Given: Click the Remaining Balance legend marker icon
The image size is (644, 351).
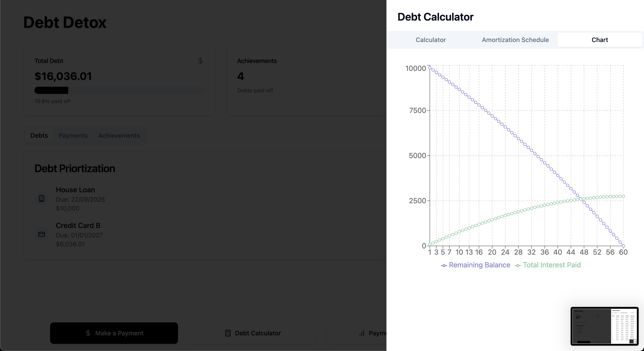Looking at the screenshot, I should (444, 266).
